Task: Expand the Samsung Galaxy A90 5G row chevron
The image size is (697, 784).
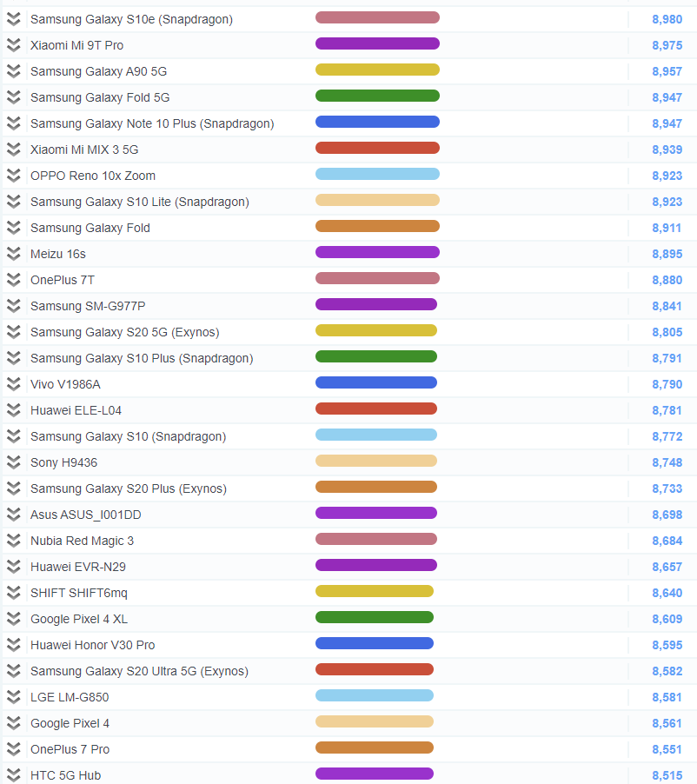Action: (14, 71)
